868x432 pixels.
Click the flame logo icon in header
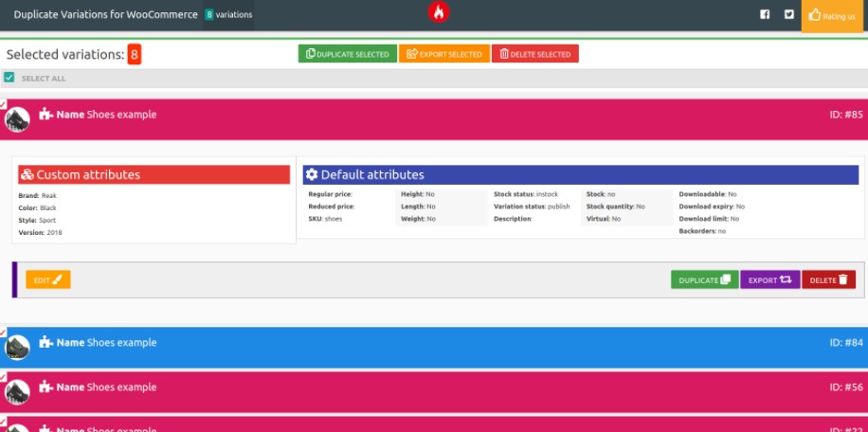(438, 12)
